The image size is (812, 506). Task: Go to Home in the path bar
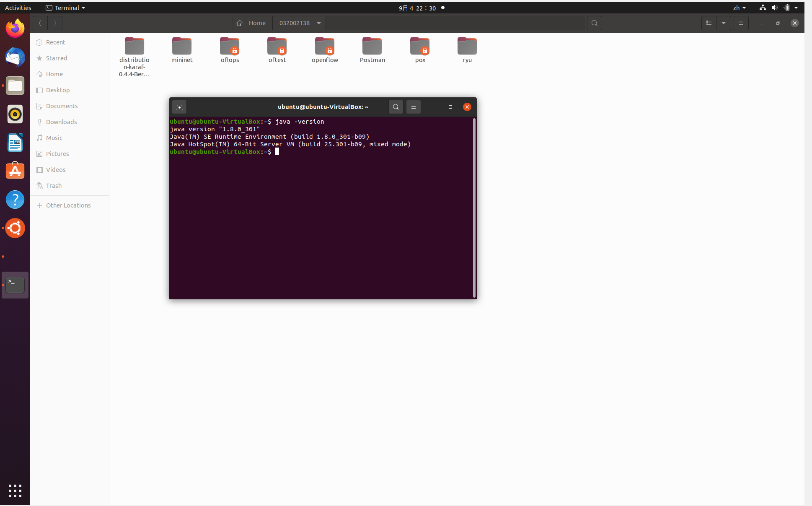click(252, 23)
